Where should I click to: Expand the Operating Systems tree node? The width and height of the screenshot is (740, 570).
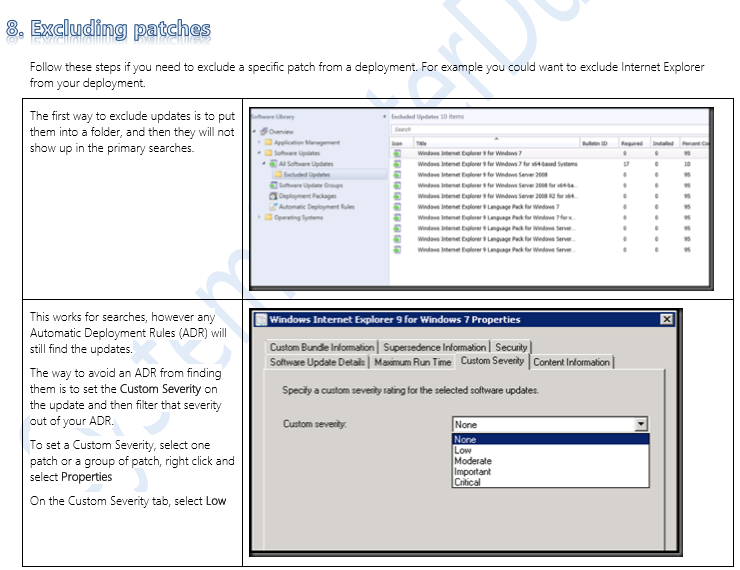click(x=259, y=217)
